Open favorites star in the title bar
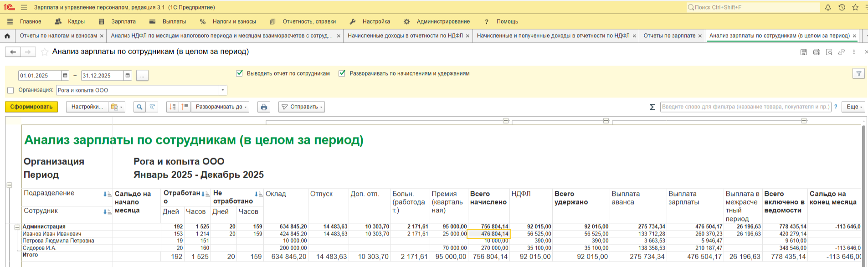 point(855,7)
